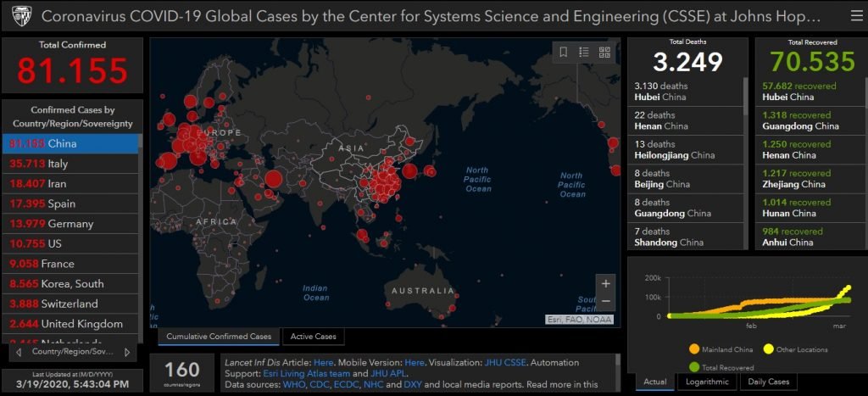This screenshot has height=396, width=868.
Task: Select Spain in the confirmed cases list
Action: (x=70, y=204)
